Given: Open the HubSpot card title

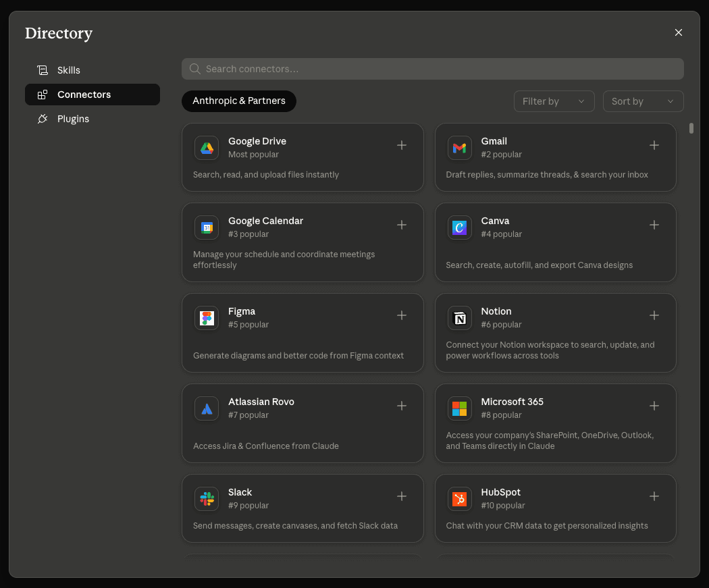Looking at the screenshot, I should [x=500, y=491].
